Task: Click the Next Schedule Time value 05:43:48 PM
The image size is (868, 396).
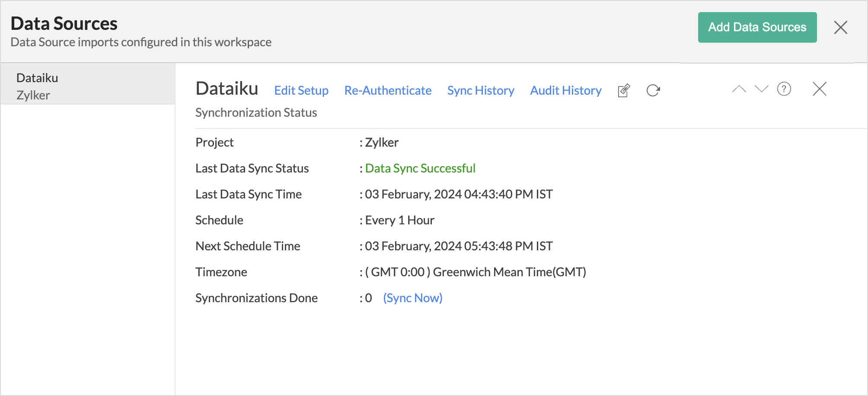Action: pos(459,246)
